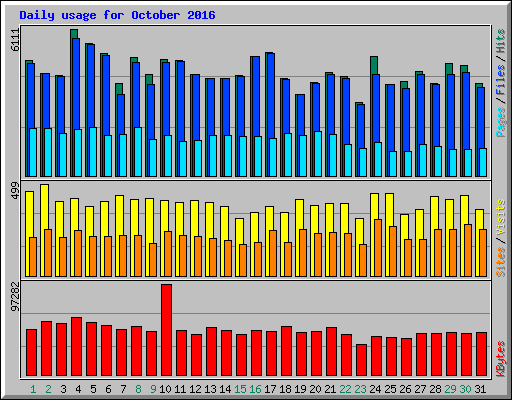Select the blue files bar for day 23
512x400 pixels.
pyautogui.click(x=361, y=126)
